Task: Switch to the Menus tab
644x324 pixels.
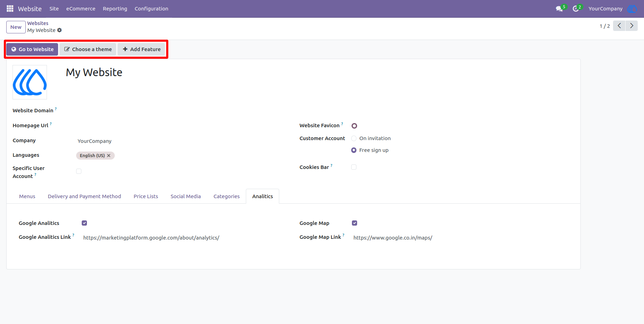Action: pos(27,196)
